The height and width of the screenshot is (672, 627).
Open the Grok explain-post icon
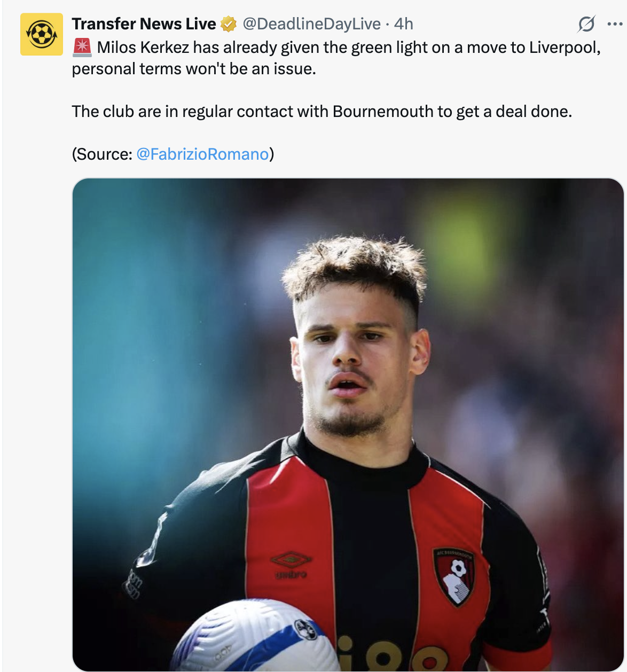(x=586, y=24)
